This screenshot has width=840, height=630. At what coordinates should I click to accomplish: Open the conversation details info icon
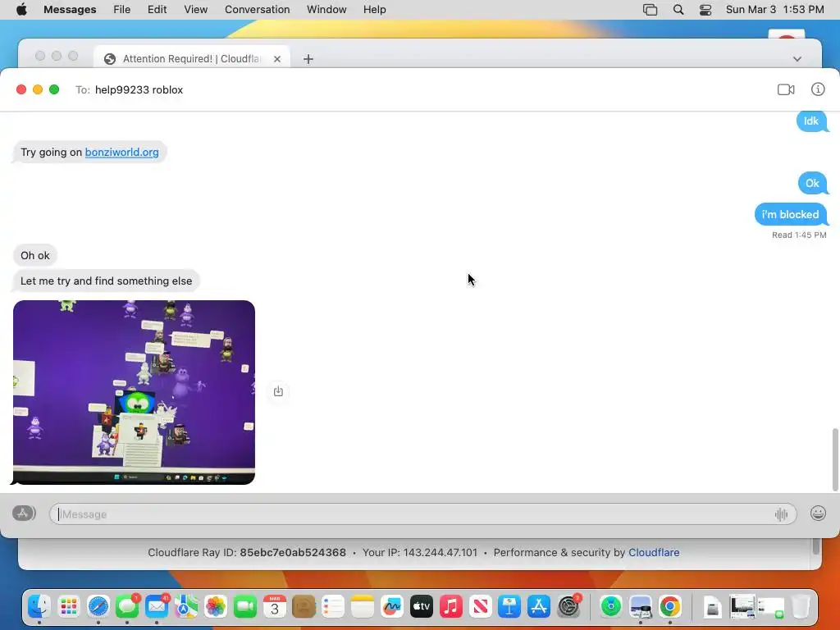pyautogui.click(x=818, y=89)
